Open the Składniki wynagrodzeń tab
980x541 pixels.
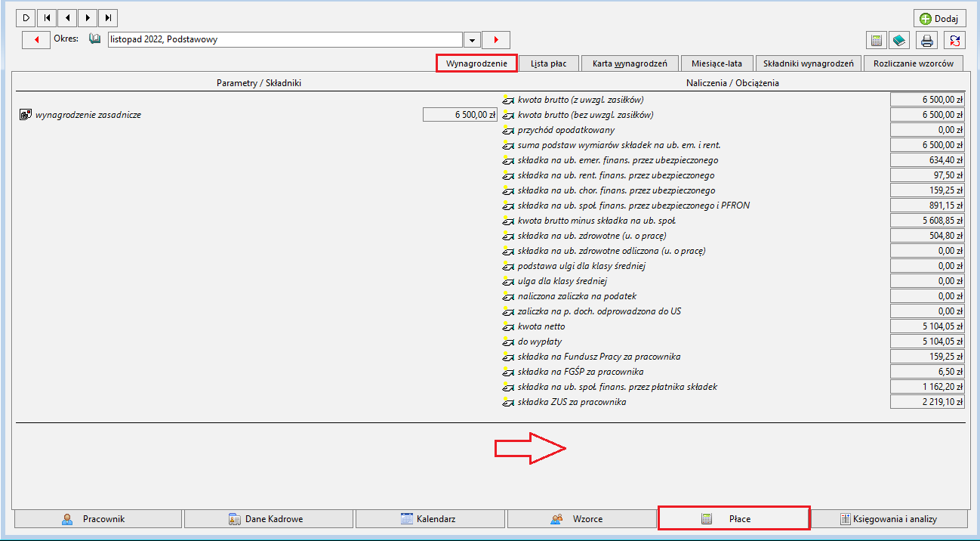pyautogui.click(x=808, y=63)
